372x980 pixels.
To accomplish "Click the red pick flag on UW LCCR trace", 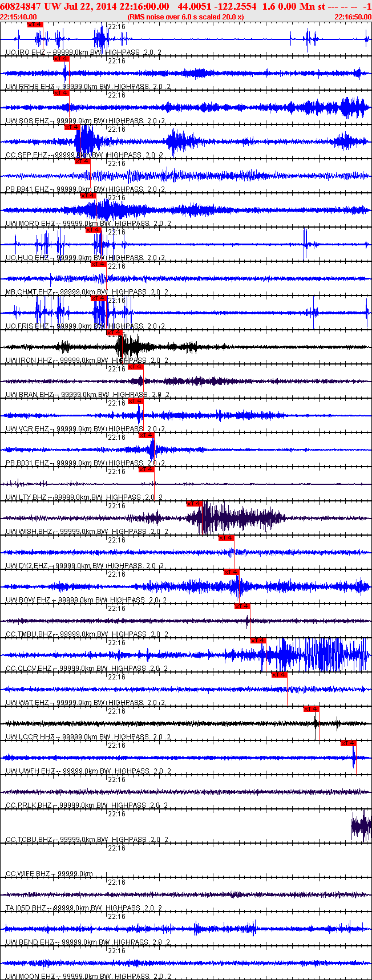I will pos(311,708).
